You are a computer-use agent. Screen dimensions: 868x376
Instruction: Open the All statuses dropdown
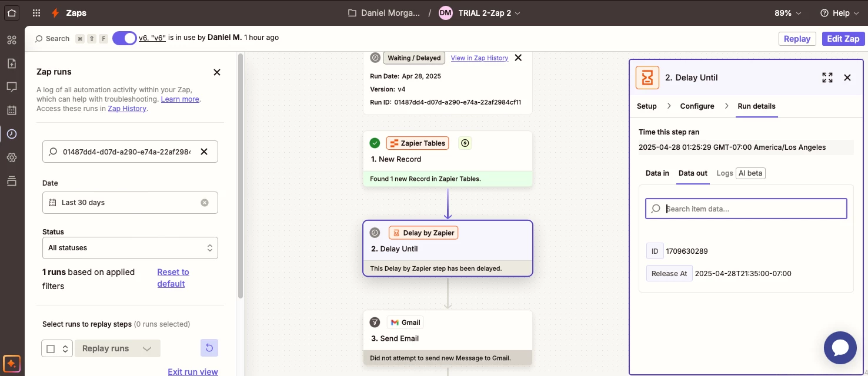point(130,248)
